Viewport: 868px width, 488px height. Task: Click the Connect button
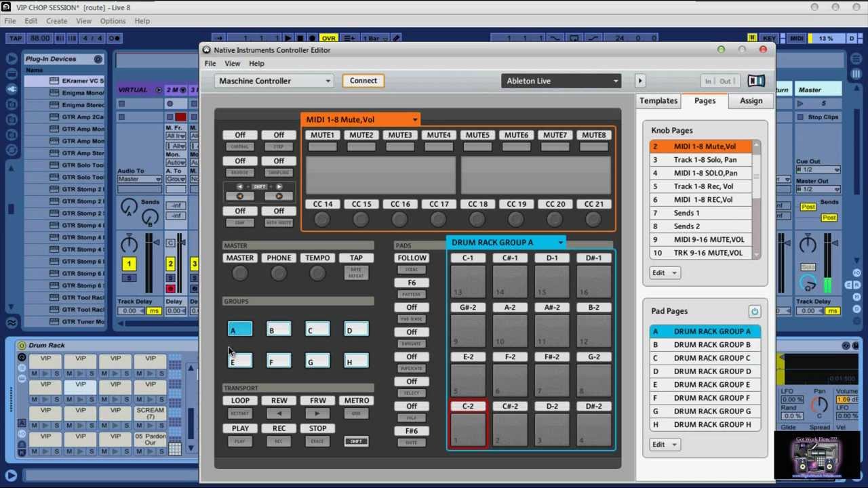pyautogui.click(x=363, y=81)
